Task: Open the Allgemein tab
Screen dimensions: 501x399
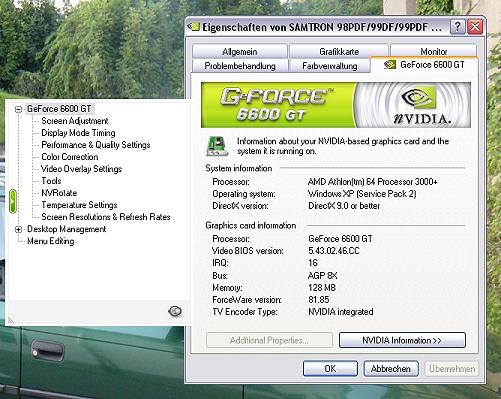Action: (240, 52)
